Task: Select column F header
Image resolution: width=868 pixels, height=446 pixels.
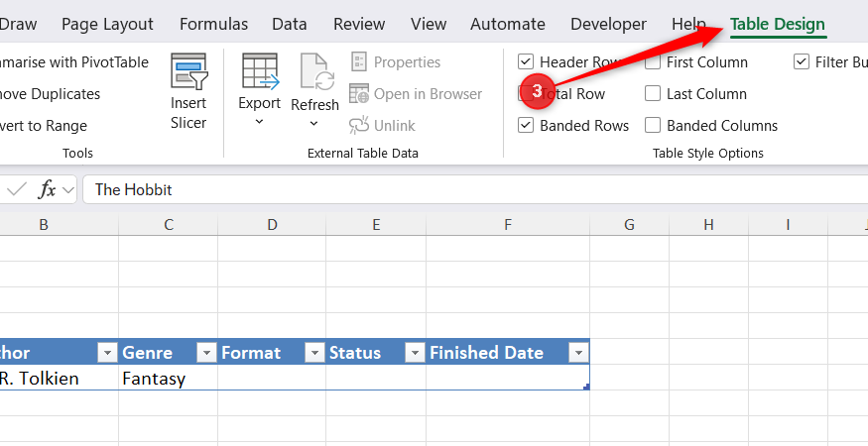Action: click(508, 225)
